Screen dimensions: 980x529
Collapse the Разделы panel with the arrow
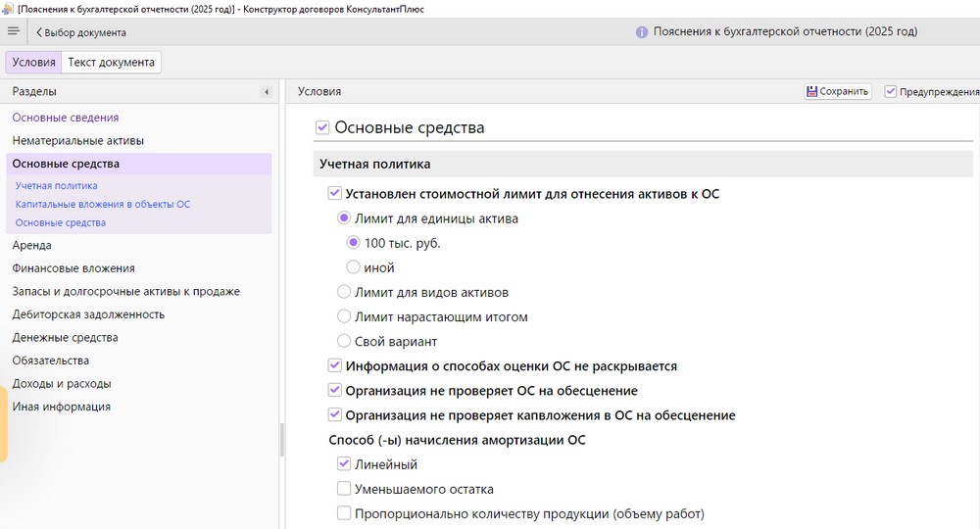coord(266,92)
